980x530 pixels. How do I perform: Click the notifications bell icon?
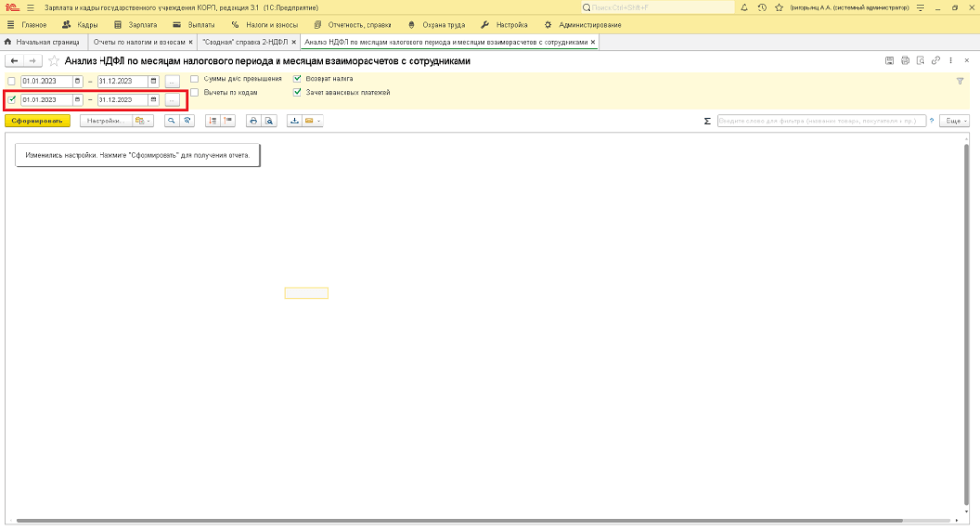745,7
